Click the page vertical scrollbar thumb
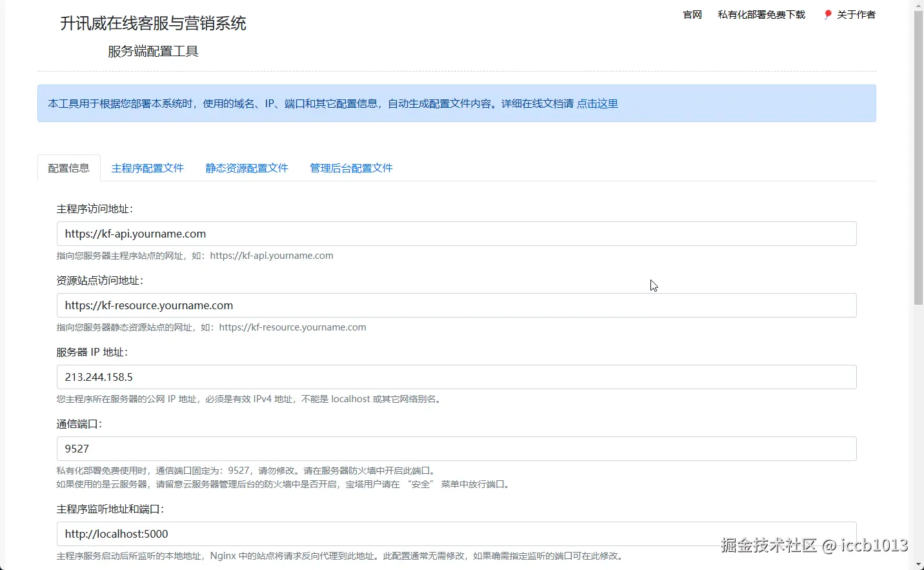This screenshot has height=570, width=924. [x=919, y=158]
